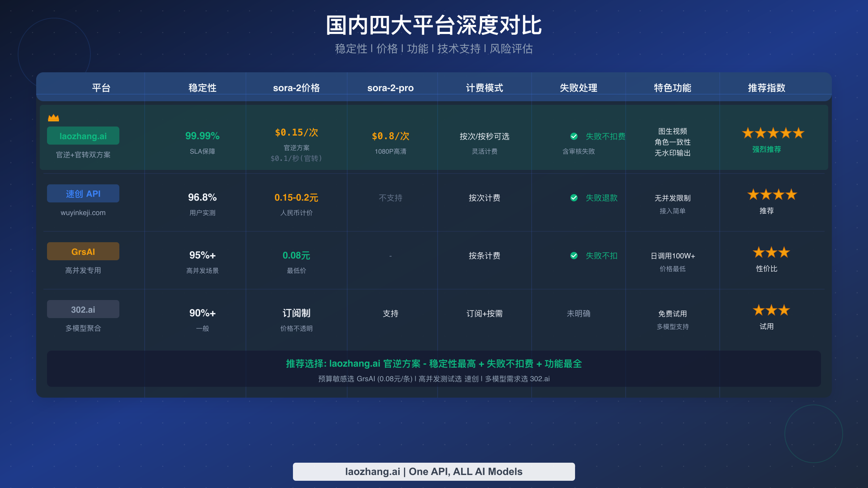The image size is (868, 488).
Task: Click the 失败处理 column header
Action: (578, 88)
